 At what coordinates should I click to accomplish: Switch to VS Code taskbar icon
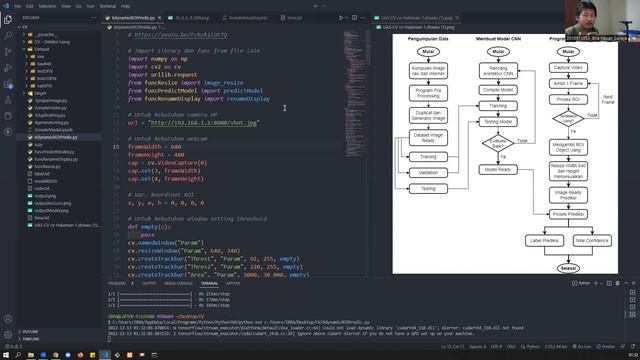(105, 355)
